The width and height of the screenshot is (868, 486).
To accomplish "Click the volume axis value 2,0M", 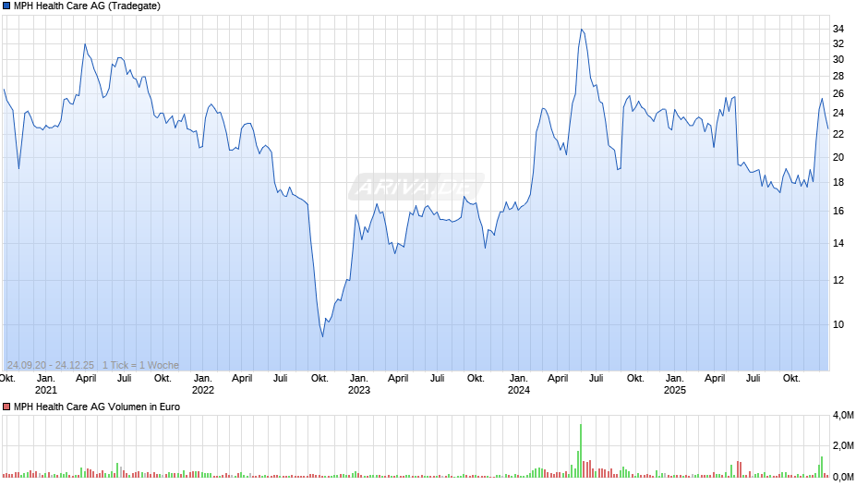I will click(x=843, y=446).
